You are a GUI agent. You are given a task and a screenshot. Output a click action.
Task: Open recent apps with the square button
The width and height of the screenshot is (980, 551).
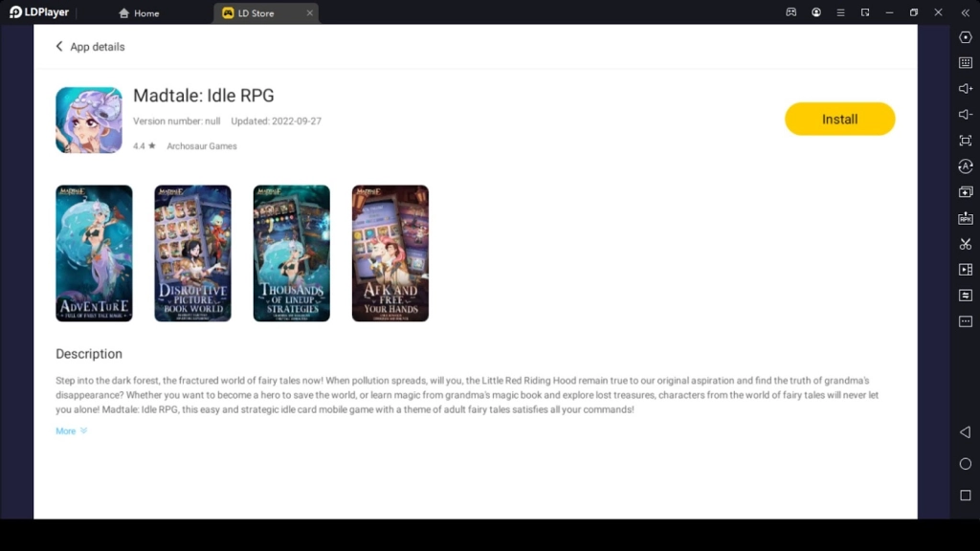964,496
